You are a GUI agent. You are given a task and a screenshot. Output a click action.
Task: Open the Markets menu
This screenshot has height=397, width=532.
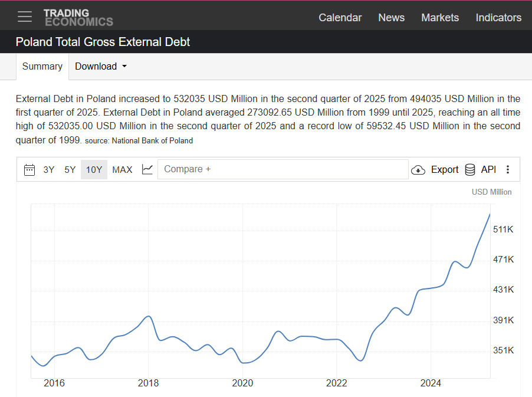[x=439, y=18]
